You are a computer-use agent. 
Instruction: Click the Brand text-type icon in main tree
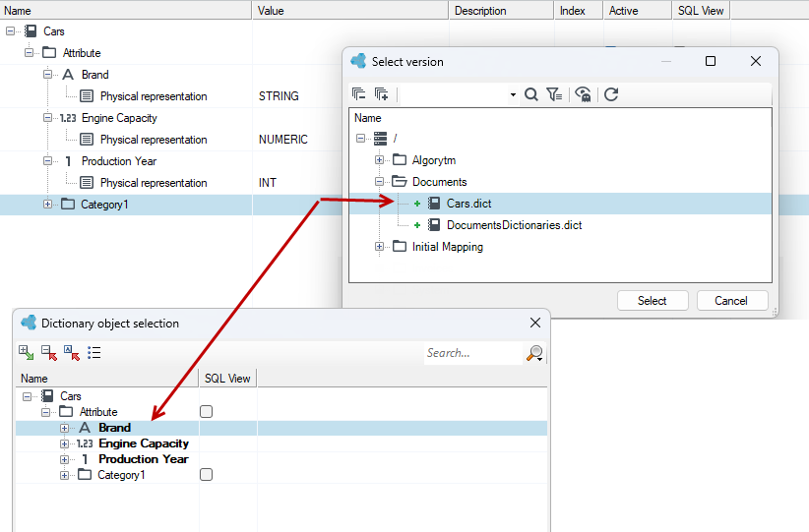coord(68,75)
